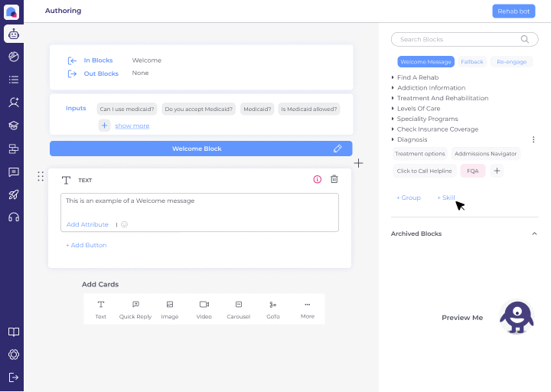Screen dimensions: 551x392
Task: Add a GoTo card
Action: (273, 310)
